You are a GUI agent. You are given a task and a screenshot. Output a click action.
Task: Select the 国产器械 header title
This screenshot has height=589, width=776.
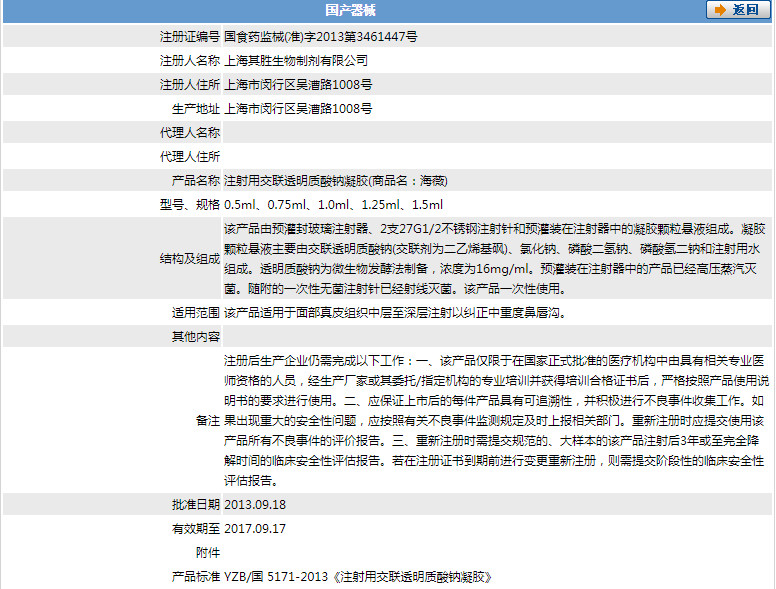click(350, 10)
